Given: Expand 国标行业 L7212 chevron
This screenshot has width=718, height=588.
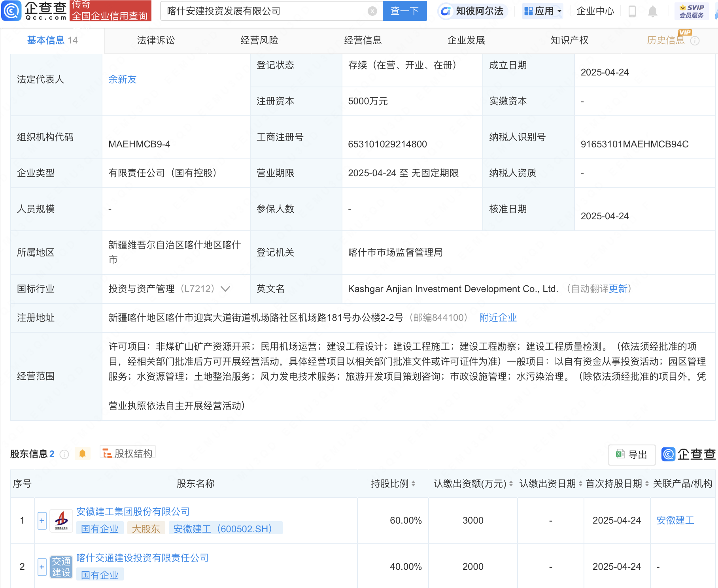Looking at the screenshot, I should [x=225, y=289].
